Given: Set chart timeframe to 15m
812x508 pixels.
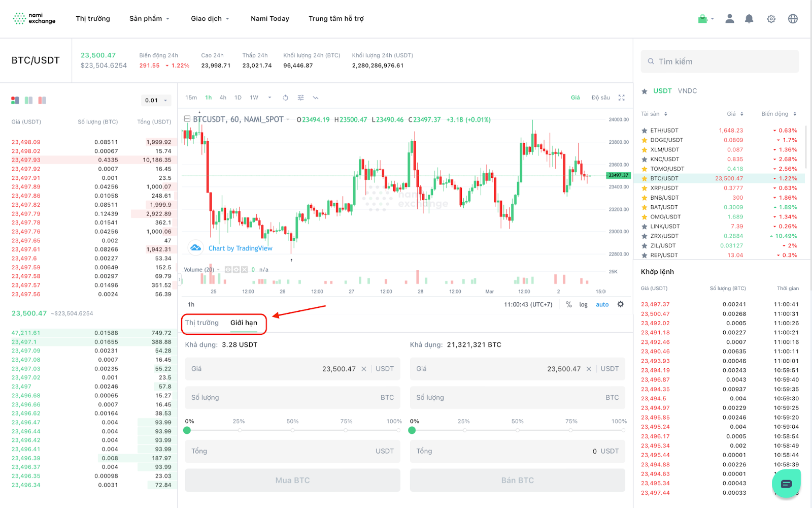Looking at the screenshot, I should (191, 98).
